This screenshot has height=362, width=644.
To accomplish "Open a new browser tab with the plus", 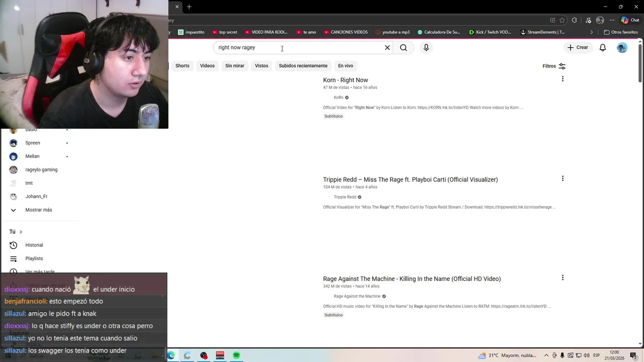I will 189,7.
